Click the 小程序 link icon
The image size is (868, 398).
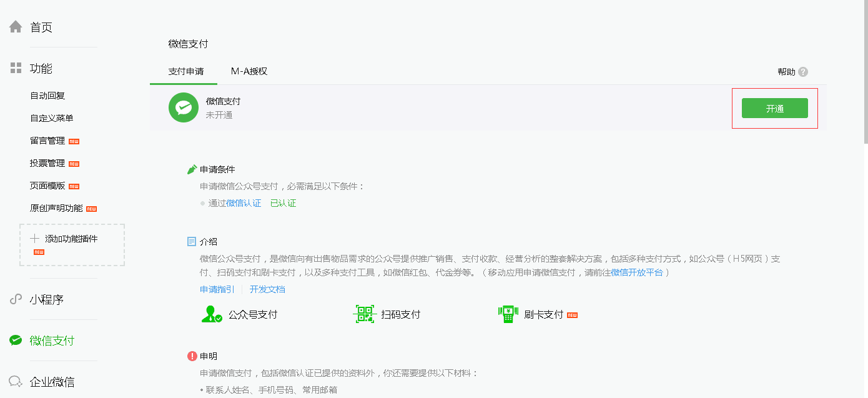[16, 299]
